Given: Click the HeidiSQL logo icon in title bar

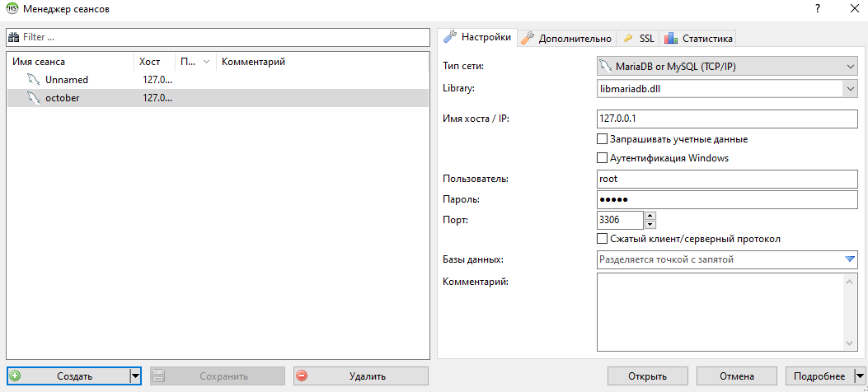Looking at the screenshot, I should coord(12,9).
